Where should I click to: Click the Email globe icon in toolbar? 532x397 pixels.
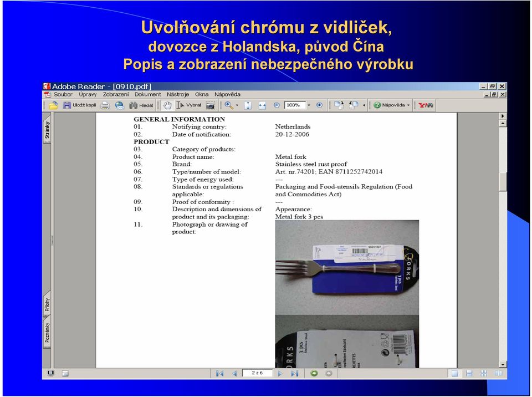click(120, 105)
